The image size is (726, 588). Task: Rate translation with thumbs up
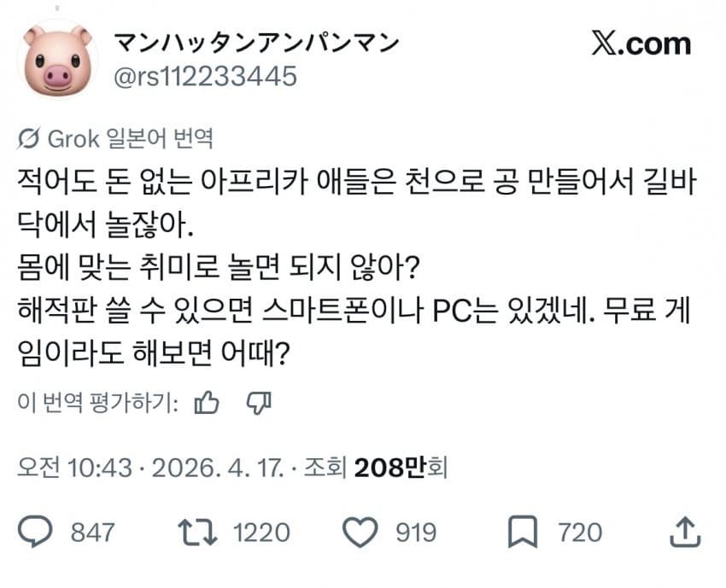click(207, 403)
